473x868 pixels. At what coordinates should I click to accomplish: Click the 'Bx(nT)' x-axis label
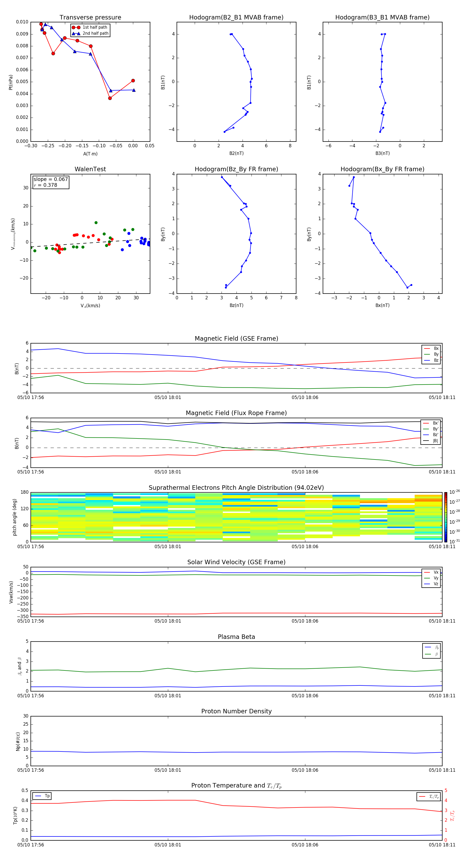click(x=382, y=305)
